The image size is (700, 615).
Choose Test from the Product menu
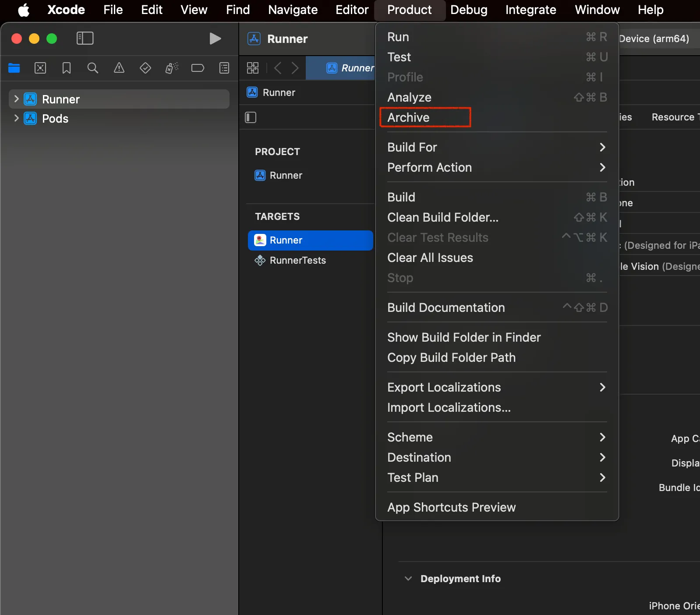[497, 57]
